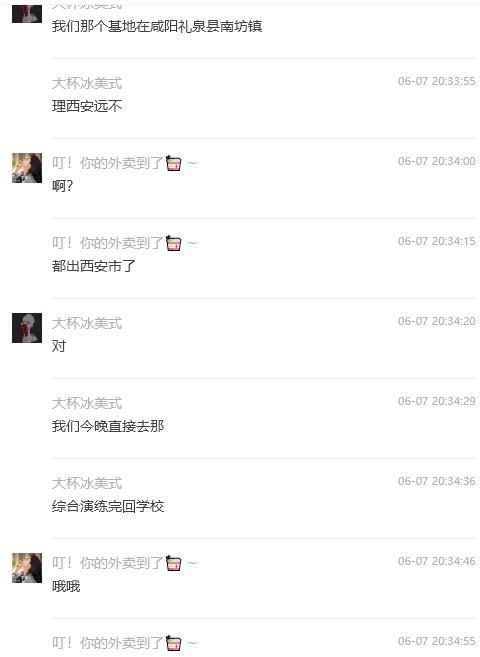Click the timestamp 06-07 20:34:20
Screen dimensions: 480x657
(x=436, y=321)
